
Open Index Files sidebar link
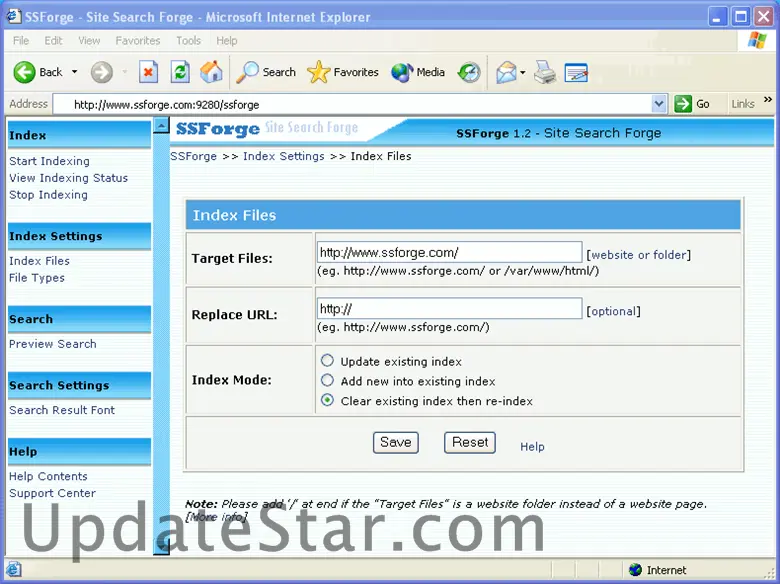[x=39, y=261]
